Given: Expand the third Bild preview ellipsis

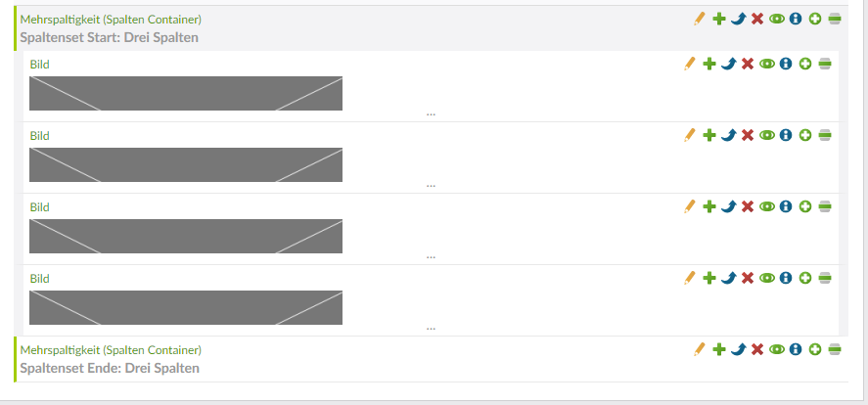Looking at the screenshot, I should coord(431,256).
